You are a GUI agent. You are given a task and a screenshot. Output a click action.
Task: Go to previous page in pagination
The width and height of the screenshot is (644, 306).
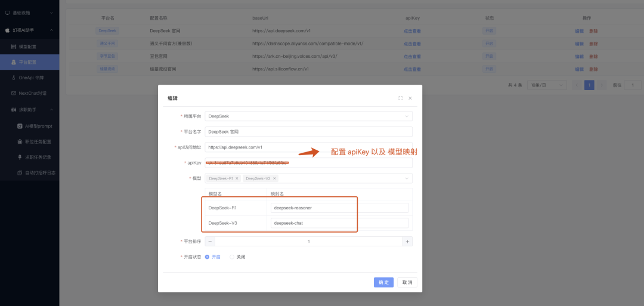coord(577,85)
